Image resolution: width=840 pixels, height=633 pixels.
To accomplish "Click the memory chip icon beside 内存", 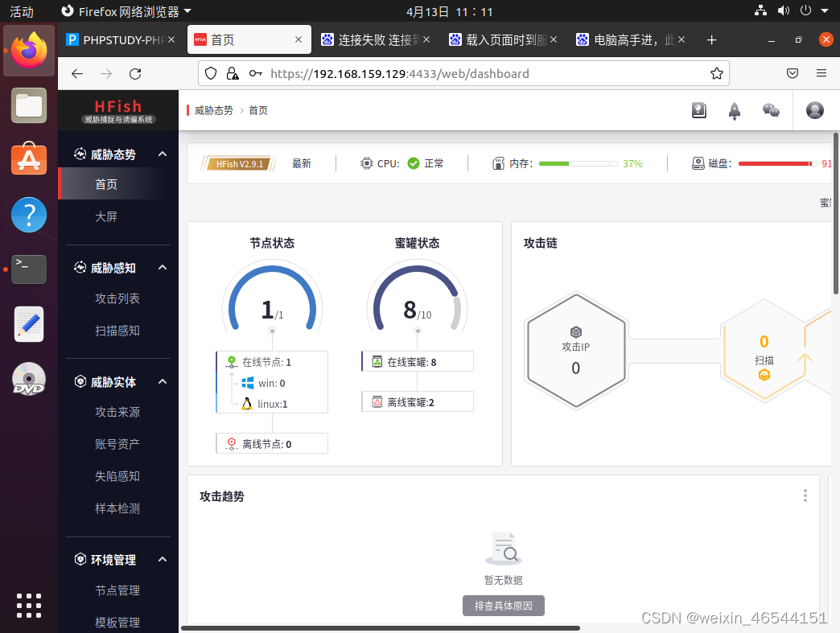I will point(498,163).
